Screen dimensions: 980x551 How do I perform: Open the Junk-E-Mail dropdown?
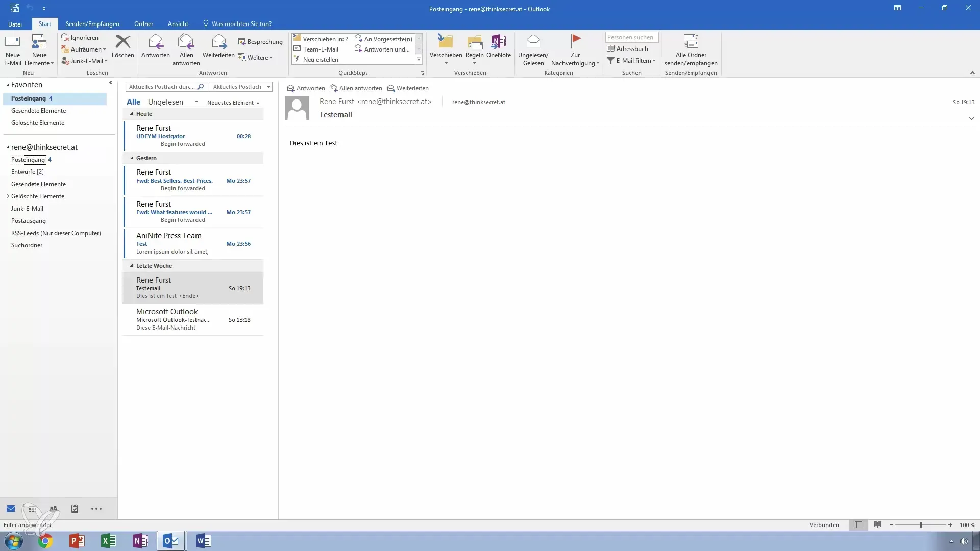pos(85,61)
